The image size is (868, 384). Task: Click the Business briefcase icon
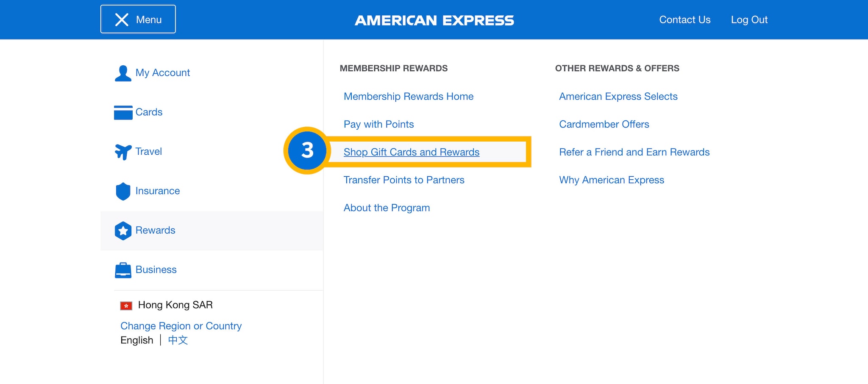(x=123, y=270)
